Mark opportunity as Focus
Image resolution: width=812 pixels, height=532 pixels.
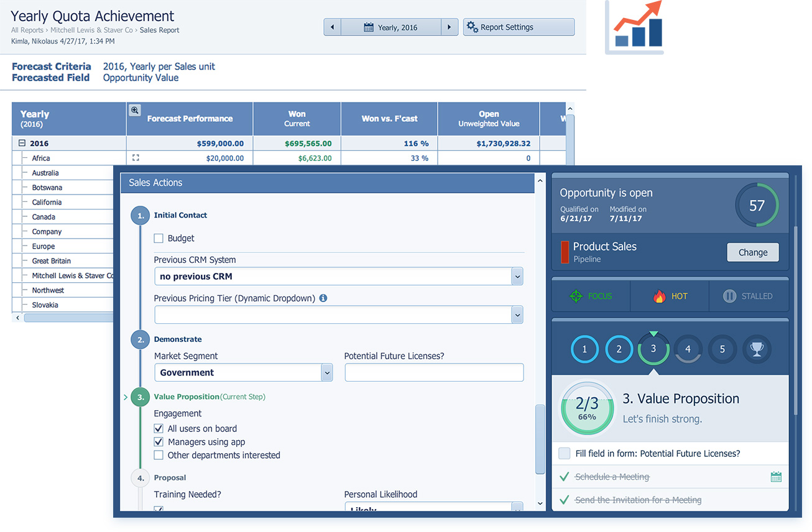[x=591, y=296]
